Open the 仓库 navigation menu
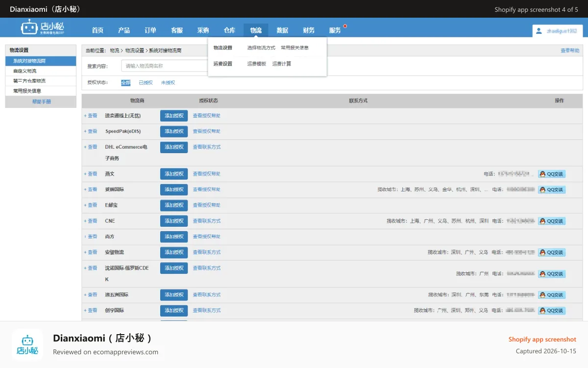This screenshot has height=368, width=588. (229, 30)
